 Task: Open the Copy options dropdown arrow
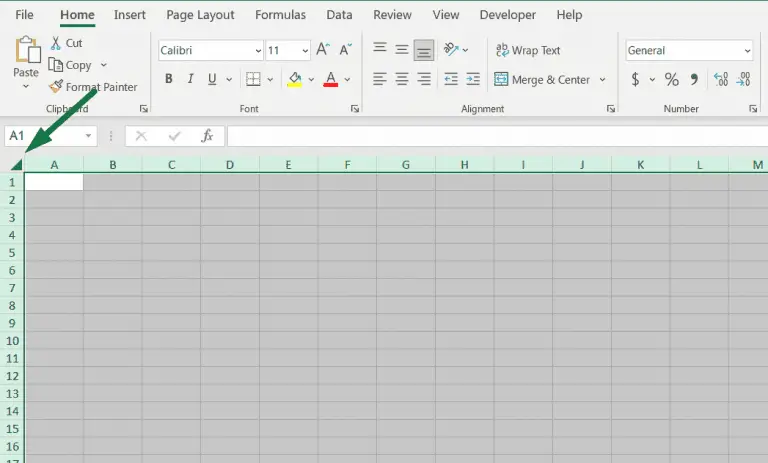point(103,65)
